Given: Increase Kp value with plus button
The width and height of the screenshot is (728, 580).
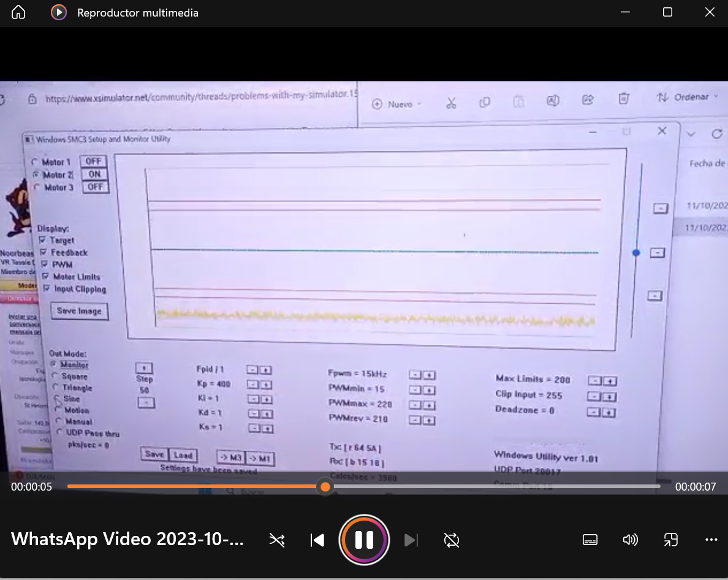Looking at the screenshot, I should 266,385.
